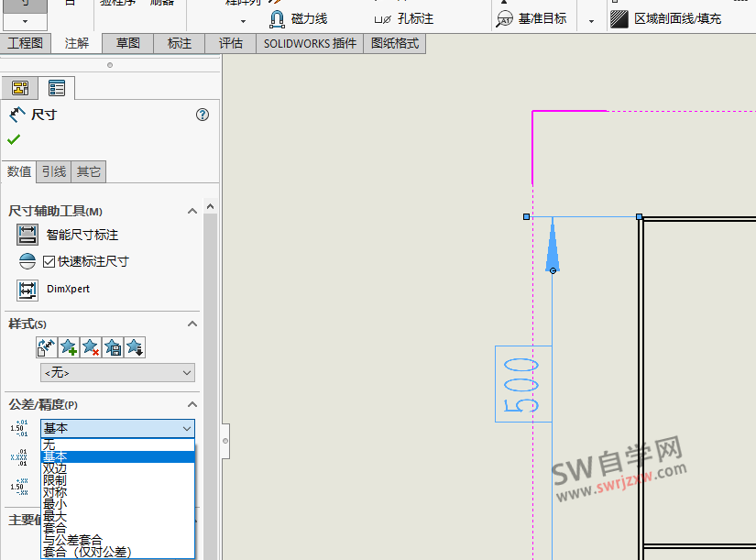Viewport: 756px width, 560px height.
Task: Collapse the 样式 section
Action: (x=192, y=324)
